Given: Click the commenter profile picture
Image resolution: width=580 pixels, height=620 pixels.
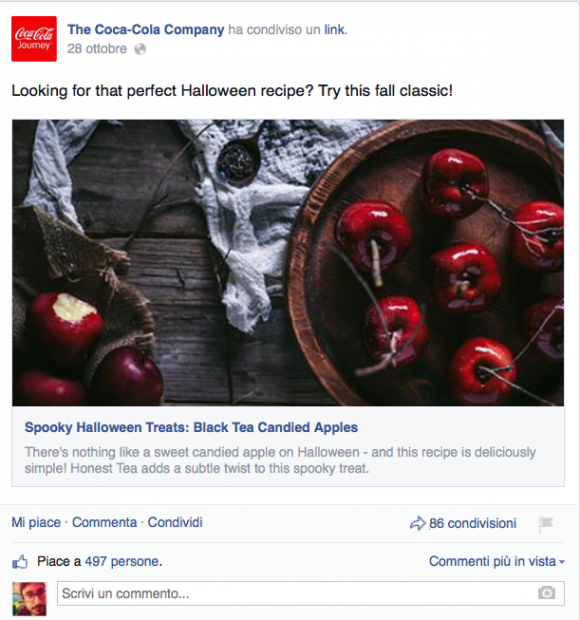Looking at the screenshot, I should (29, 599).
